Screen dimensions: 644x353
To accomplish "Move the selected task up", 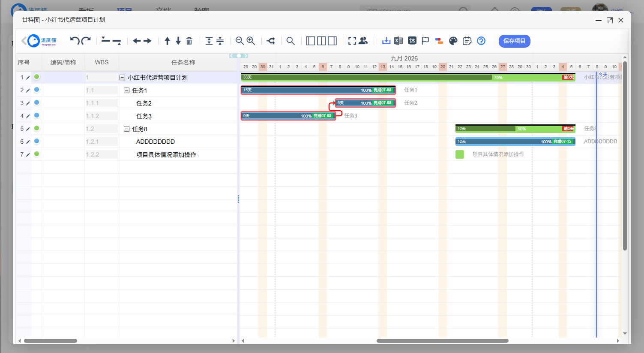I will tap(167, 41).
